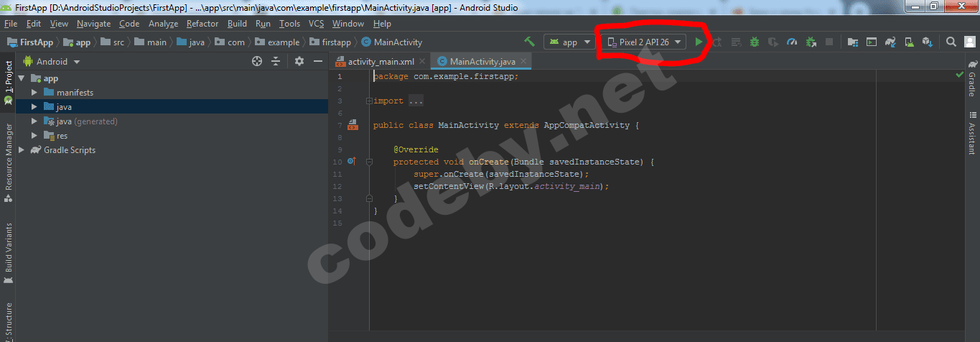This screenshot has width=980, height=342.
Task: Click the Select Opened File target icon
Action: (x=257, y=62)
